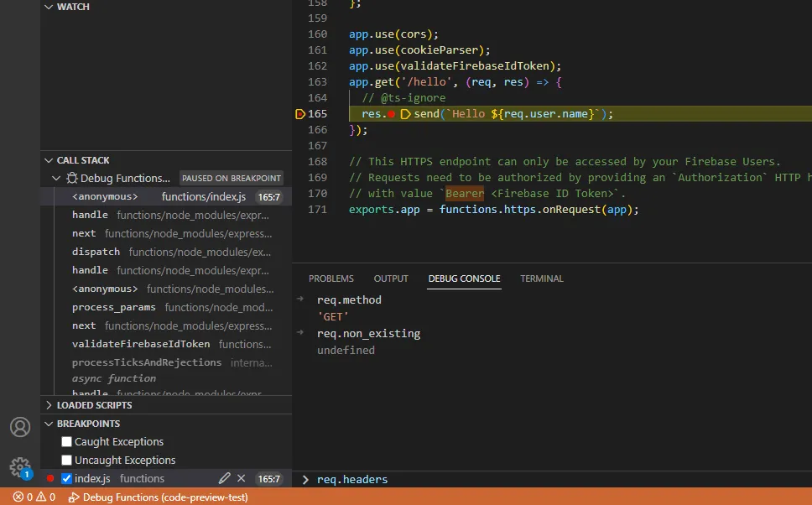Open the Output tab
Screen dimensions: 812x505
391,279
